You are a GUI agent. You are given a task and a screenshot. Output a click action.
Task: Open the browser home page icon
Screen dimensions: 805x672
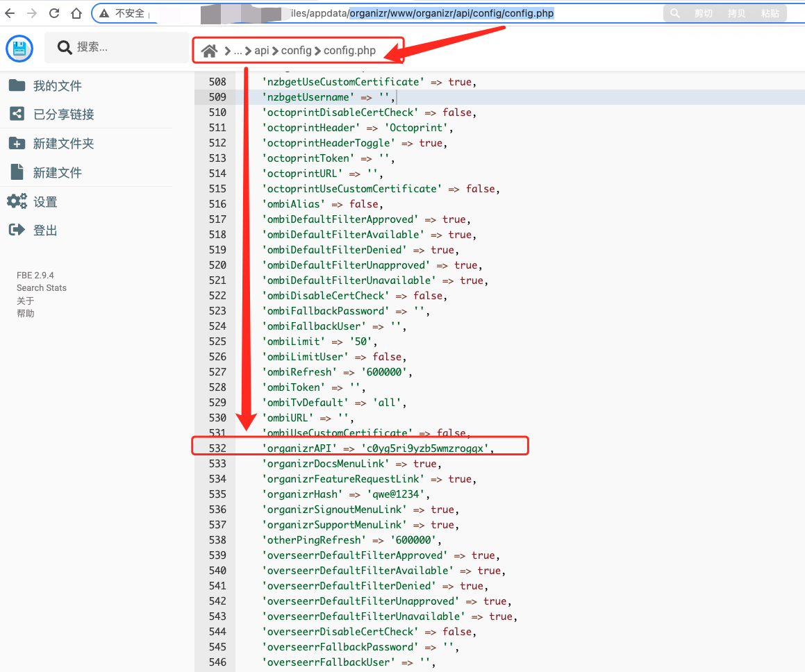76,13
